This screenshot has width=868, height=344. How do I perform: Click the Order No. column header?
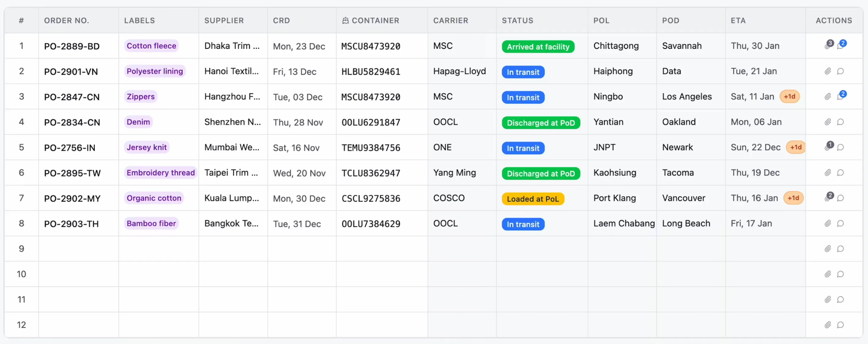pos(66,20)
